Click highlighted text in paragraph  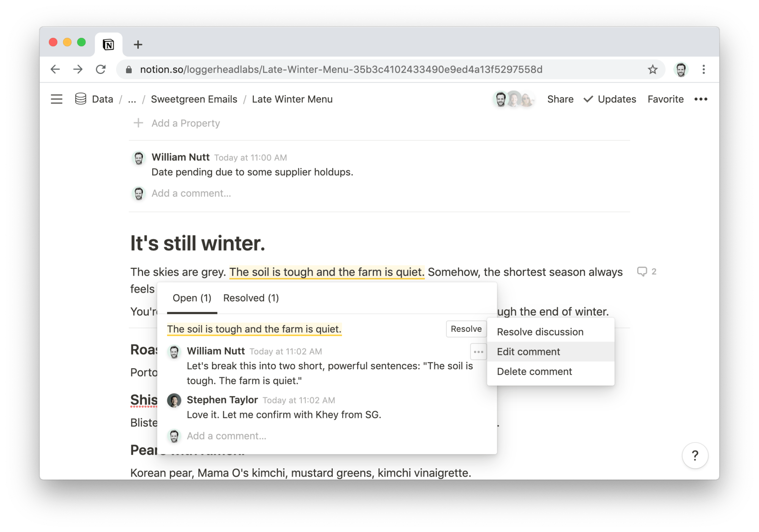click(326, 272)
